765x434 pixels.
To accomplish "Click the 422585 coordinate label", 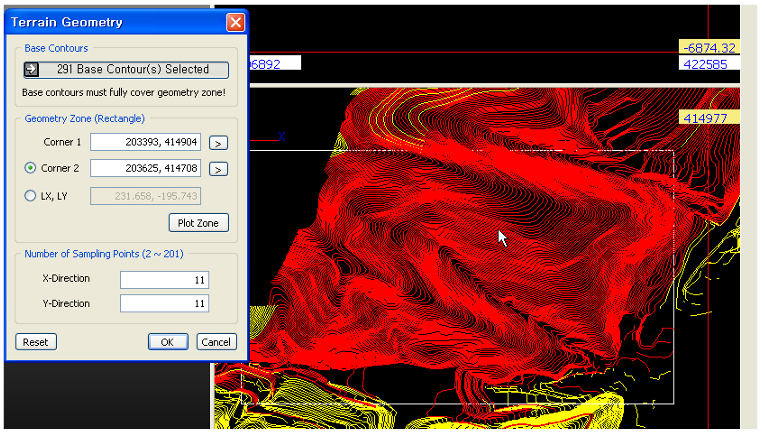I will click(x=709, y=64).
